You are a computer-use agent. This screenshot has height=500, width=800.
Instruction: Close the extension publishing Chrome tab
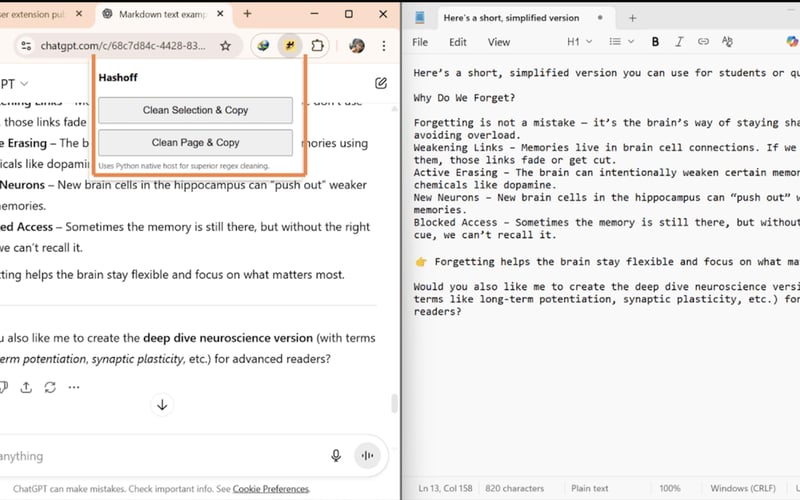click(x=79, y=14)
